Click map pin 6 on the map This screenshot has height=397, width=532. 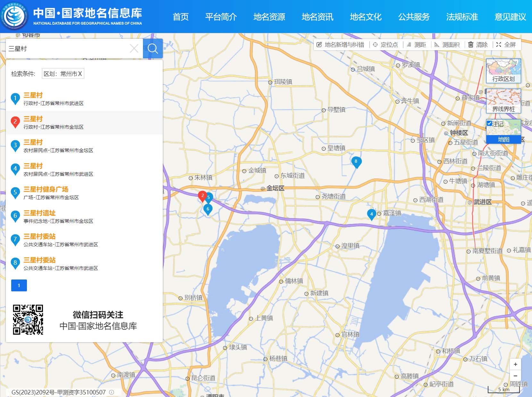click(208, 210)
